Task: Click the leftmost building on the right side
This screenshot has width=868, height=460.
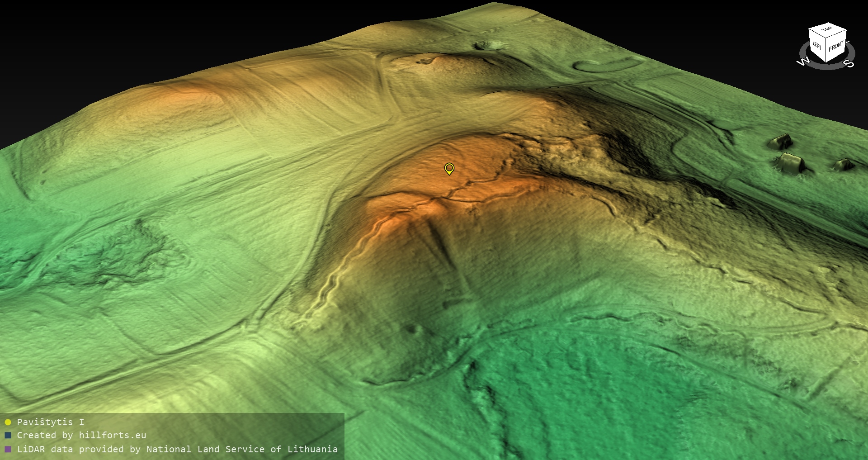Action: [779, 142]
